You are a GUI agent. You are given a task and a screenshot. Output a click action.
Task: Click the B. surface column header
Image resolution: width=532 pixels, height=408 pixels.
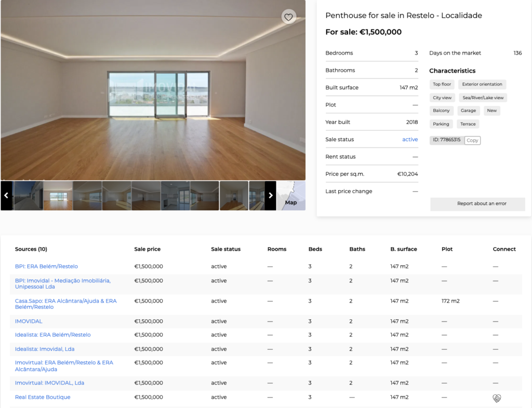(x=403, y=249)
